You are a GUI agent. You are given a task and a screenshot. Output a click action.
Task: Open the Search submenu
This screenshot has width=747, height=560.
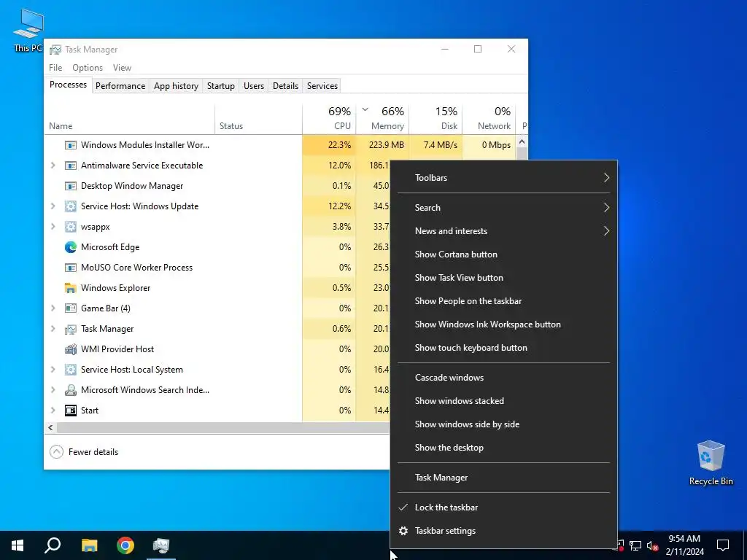503,208
